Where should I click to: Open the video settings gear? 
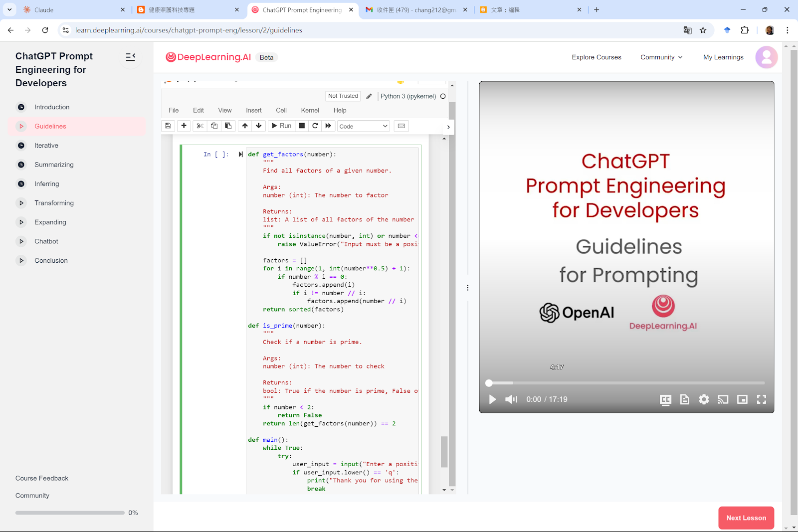704,399
